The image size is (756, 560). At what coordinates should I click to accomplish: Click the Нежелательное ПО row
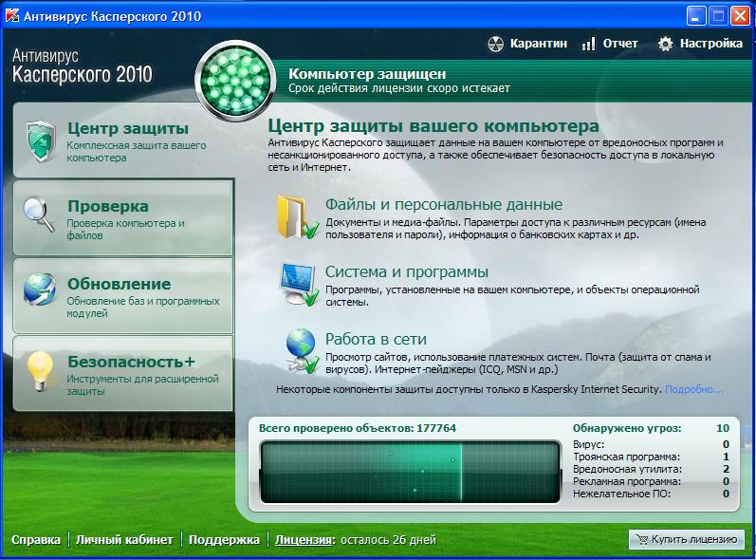click(651, 494)
